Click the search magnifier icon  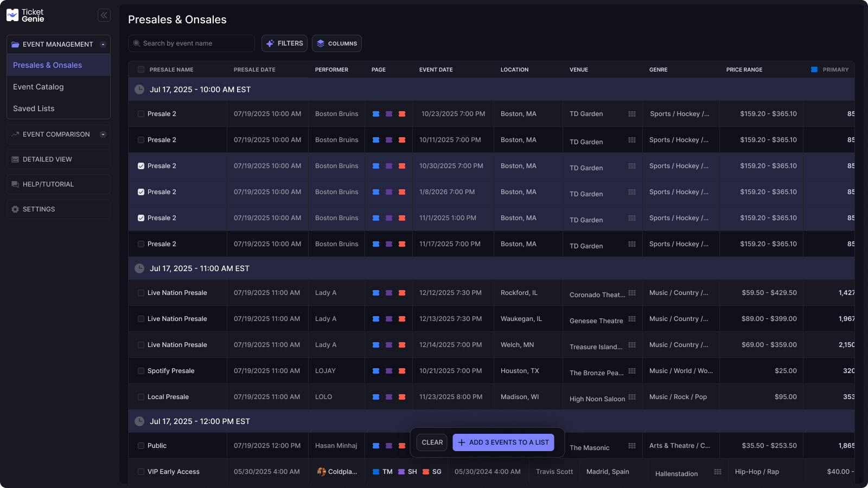click(x=137, y=43)
